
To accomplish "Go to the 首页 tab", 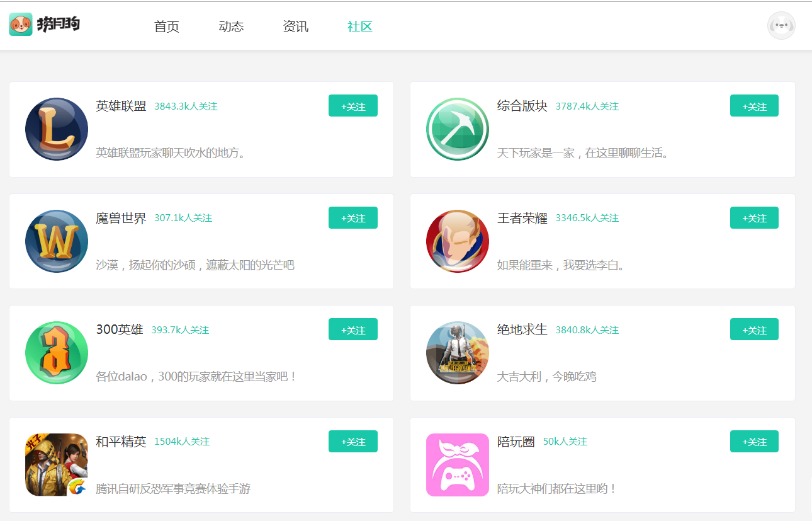I will click(x=167, y=26).
